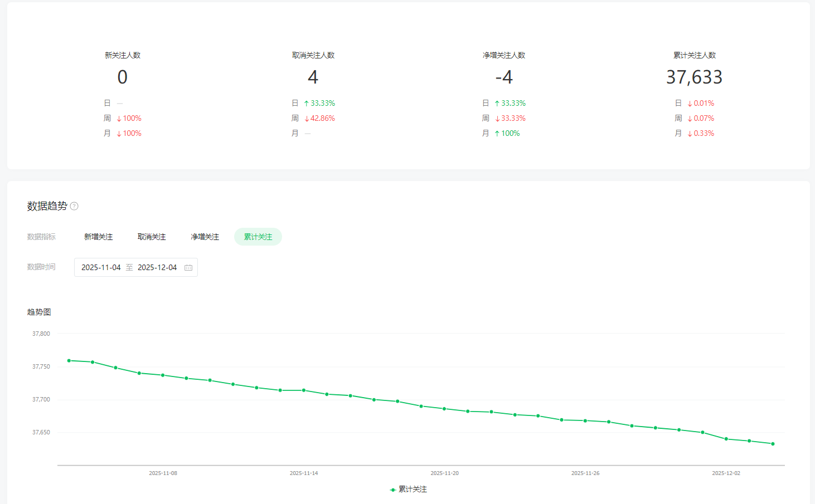Click the data point above 2025-11-20
815x504 pixels.
(444, 409)
